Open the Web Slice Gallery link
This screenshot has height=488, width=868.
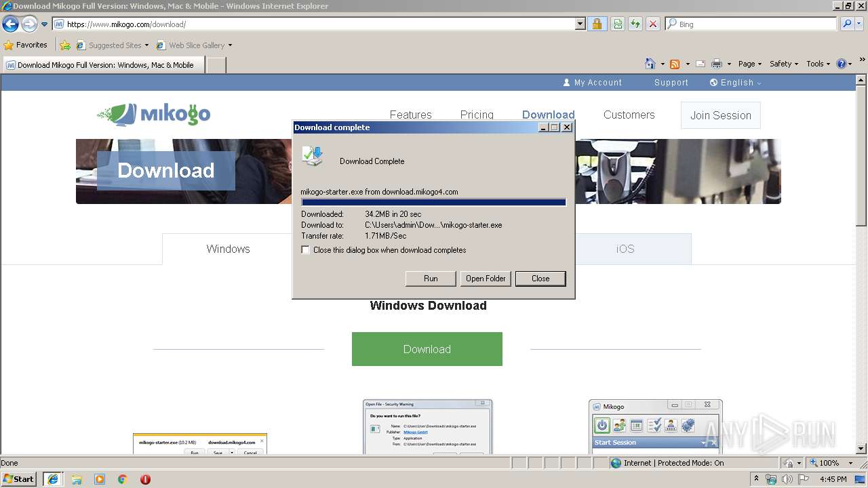[x=195, y=45]
